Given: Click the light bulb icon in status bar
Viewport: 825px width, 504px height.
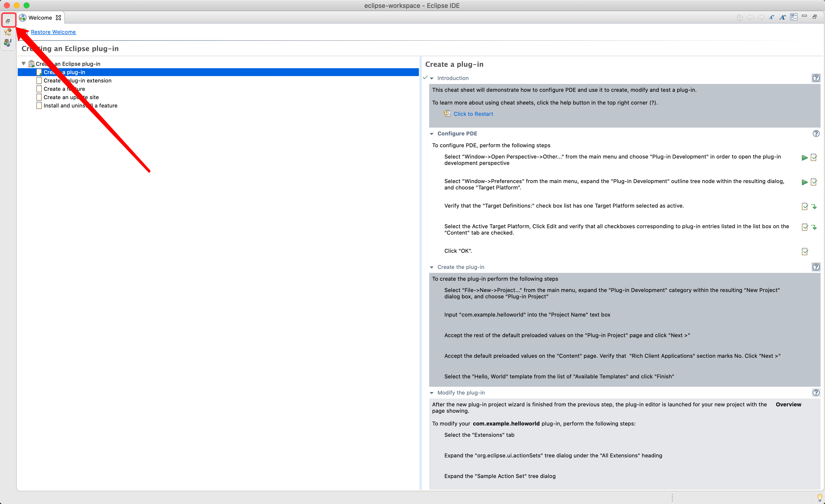Looking at the screenshot, I should click(x=820, y=498).
